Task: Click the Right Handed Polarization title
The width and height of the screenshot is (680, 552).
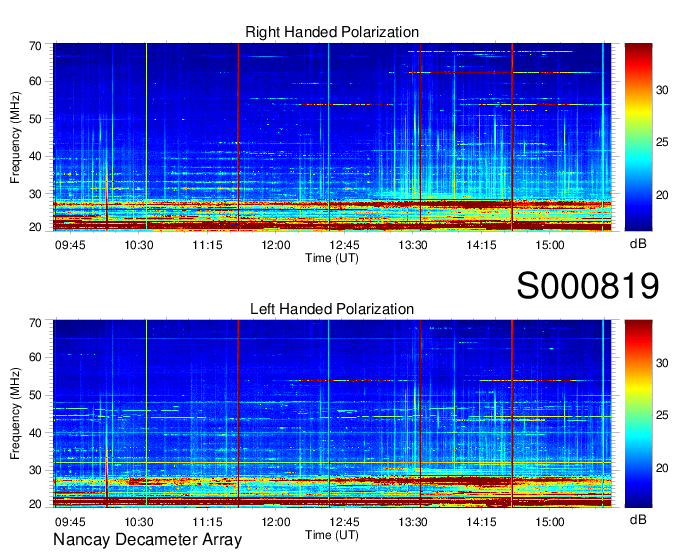Action: (332, 32)
